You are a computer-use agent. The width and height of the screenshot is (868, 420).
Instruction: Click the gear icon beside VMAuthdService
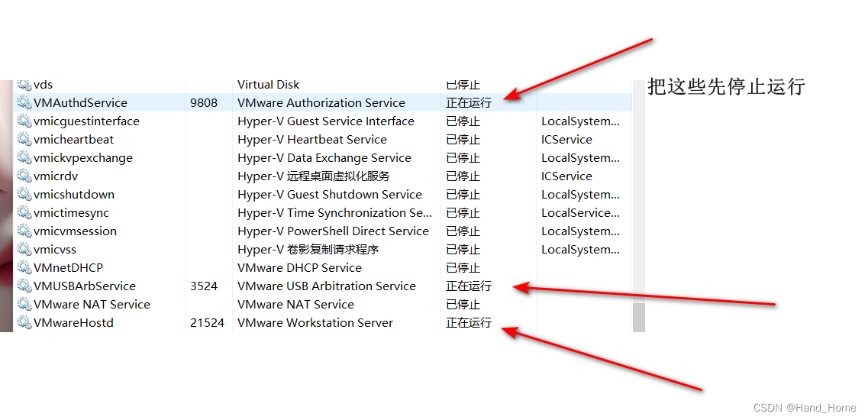pyautogui.click(x=24, y=102)
